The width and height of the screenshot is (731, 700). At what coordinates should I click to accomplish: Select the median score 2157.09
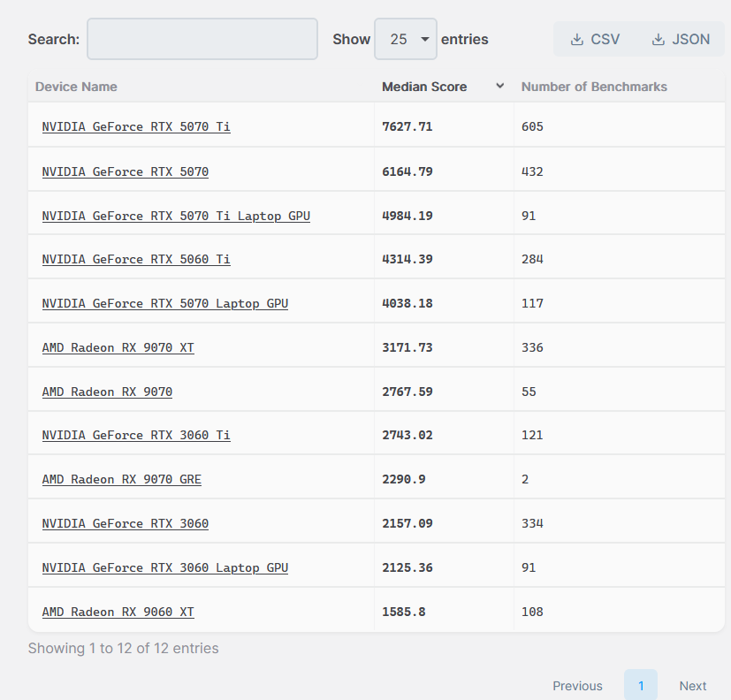point(407,523)
